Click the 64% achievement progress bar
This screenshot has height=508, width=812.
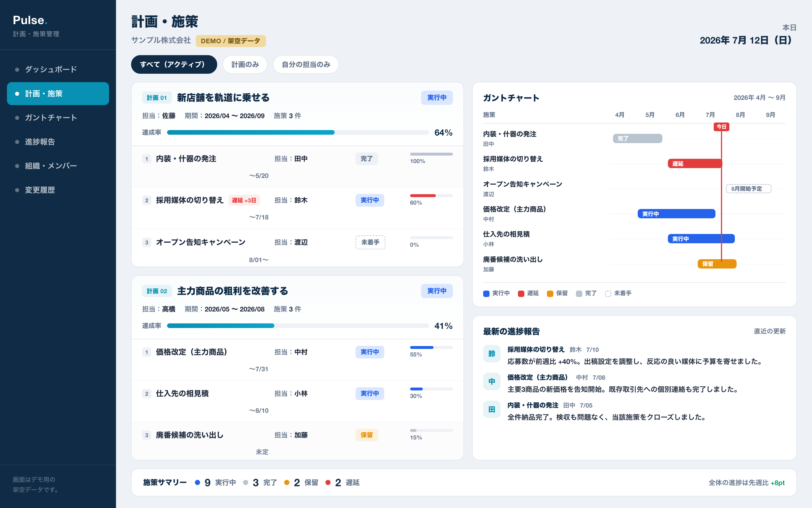point(298,132)
